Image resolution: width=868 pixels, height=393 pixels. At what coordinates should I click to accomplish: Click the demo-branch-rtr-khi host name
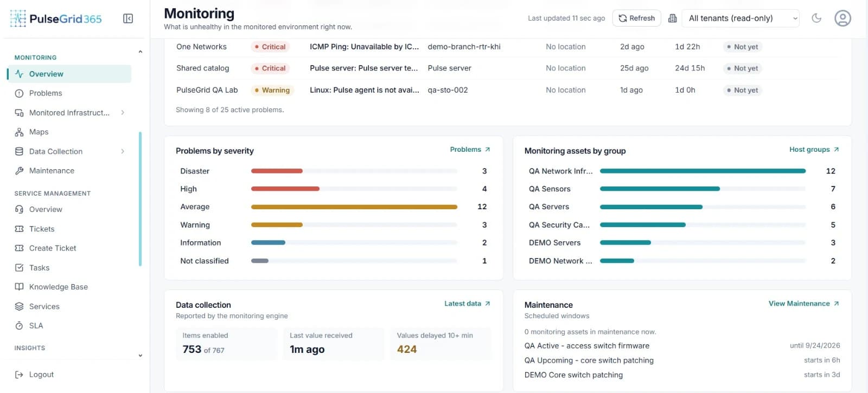[x=464, y=47]
